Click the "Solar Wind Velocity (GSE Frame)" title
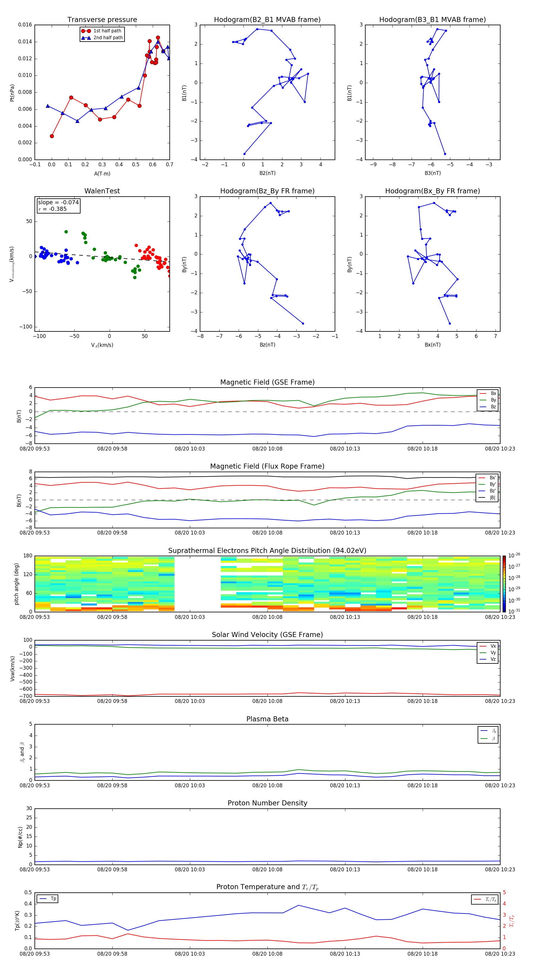 (x=267, y=635)
